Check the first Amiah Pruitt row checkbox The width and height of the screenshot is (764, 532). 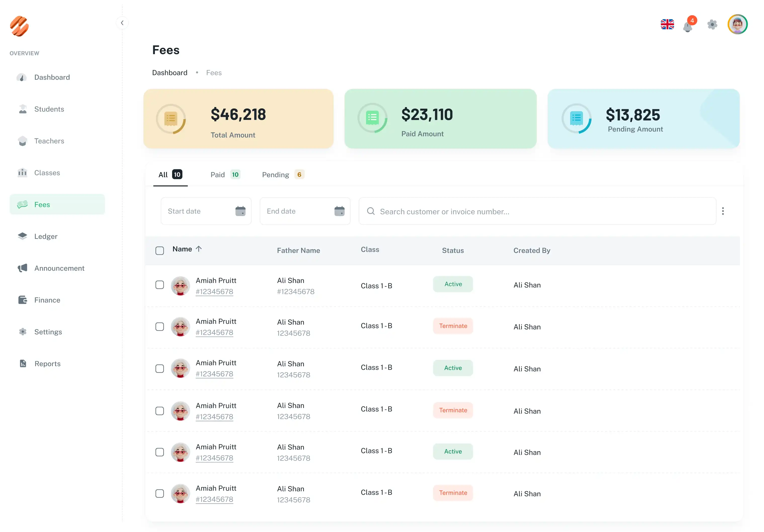pyautogui.click(x=160, y=285)
